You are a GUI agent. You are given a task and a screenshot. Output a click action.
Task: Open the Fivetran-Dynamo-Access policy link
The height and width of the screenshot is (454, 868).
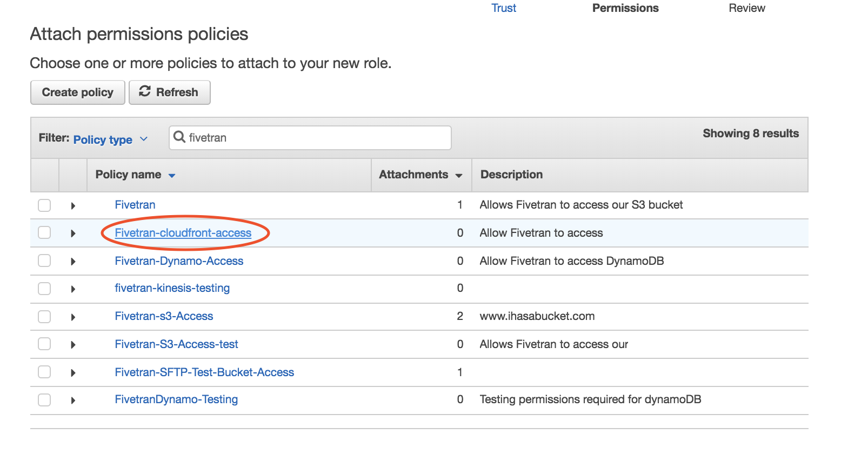pyautogui.click(x=179, y=261)
